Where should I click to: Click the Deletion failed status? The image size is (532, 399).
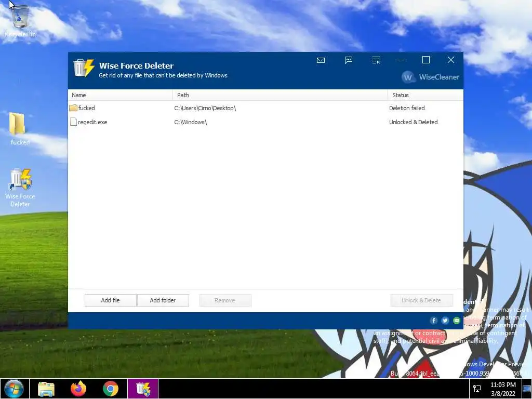click(x=407, y=108)
